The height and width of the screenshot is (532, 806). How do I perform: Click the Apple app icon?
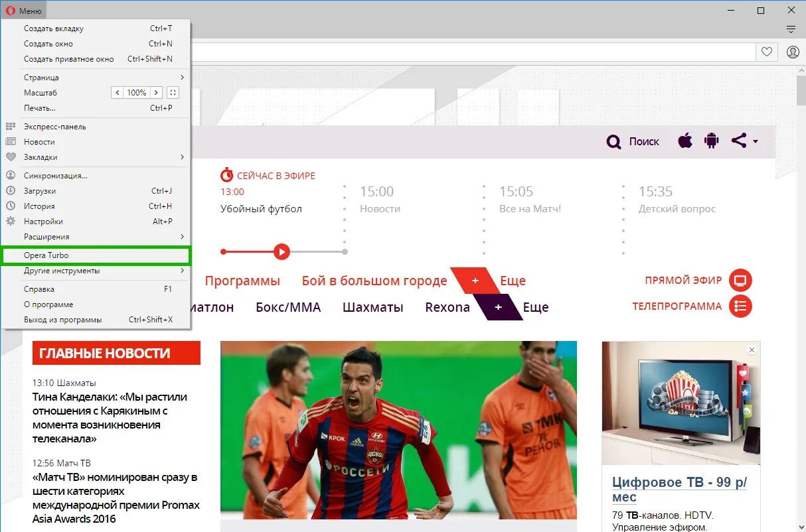685,141
